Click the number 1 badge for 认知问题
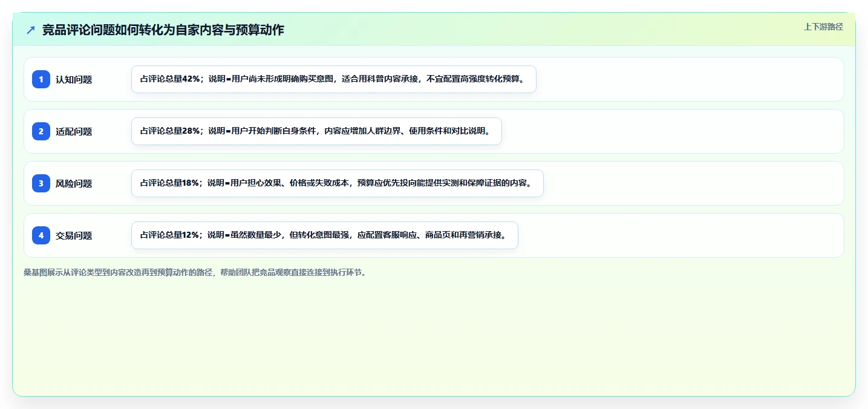This screenshot has width=868, height=409. (41, 79)
